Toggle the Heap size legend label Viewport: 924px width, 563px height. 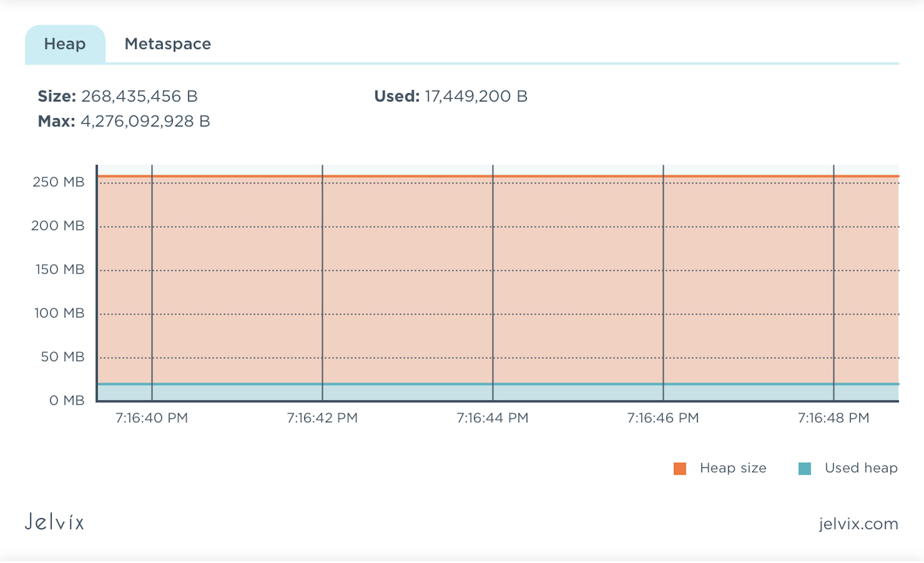733,468
